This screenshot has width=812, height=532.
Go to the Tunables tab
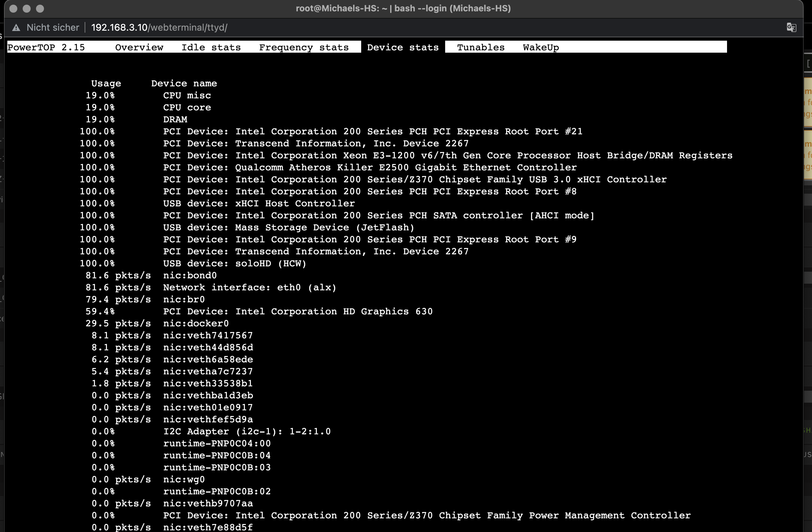[x=480, y=47]
